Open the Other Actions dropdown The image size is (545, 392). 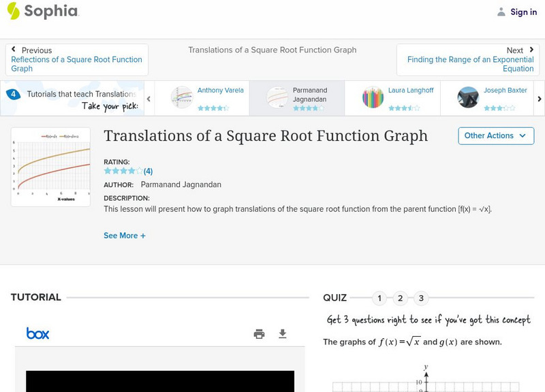(x=495, y=135)
